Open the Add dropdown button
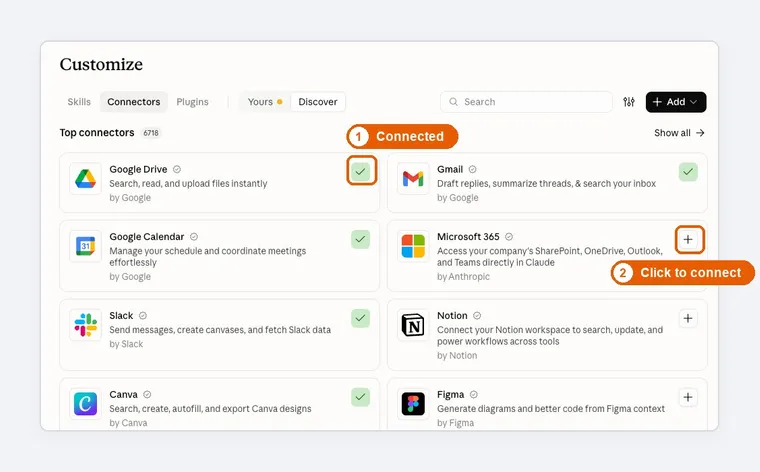The image size is (760, 472). coord(676,102)
